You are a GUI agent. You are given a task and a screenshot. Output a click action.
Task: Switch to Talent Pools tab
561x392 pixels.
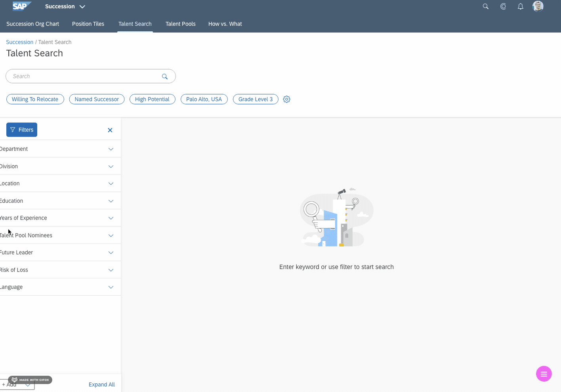coord(181,24)
